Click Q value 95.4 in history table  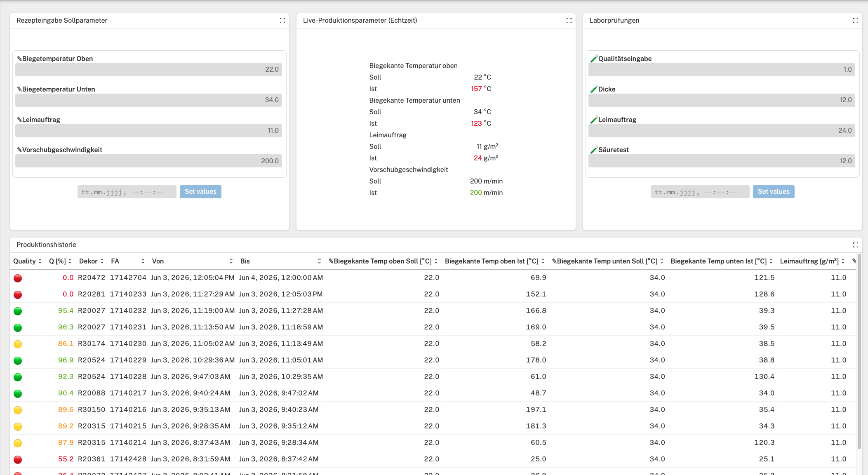[x=66, y=311]
